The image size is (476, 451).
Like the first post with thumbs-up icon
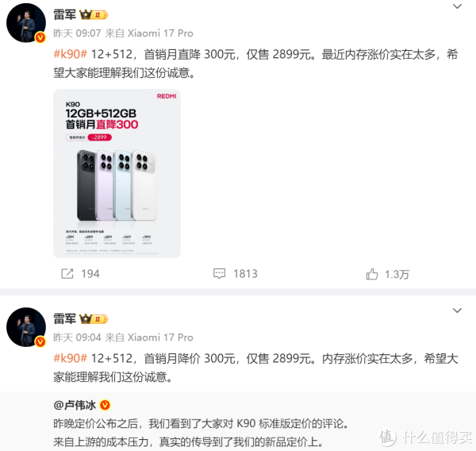coord(372,274)
